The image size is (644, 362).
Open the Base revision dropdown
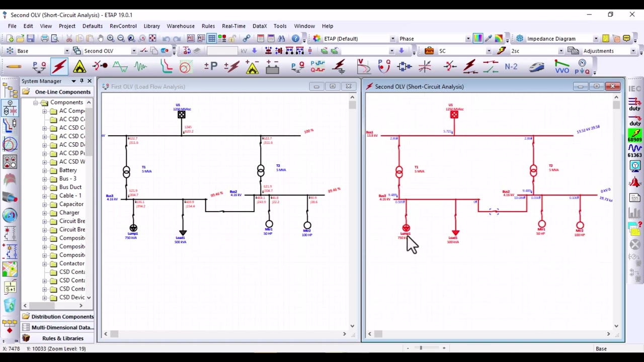(x=66, y=51)
